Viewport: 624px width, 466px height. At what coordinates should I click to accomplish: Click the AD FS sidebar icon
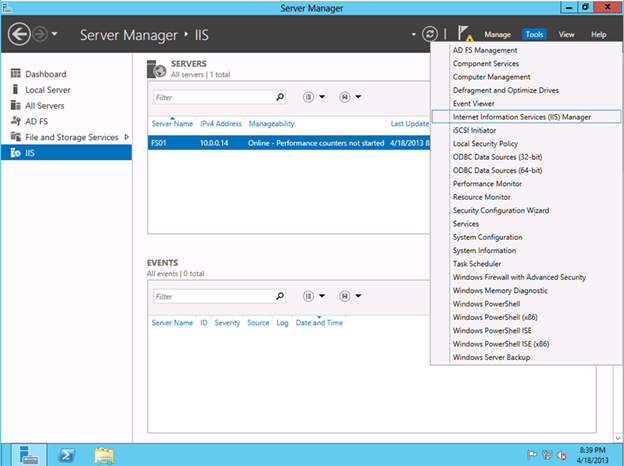(x=16, y=121)
